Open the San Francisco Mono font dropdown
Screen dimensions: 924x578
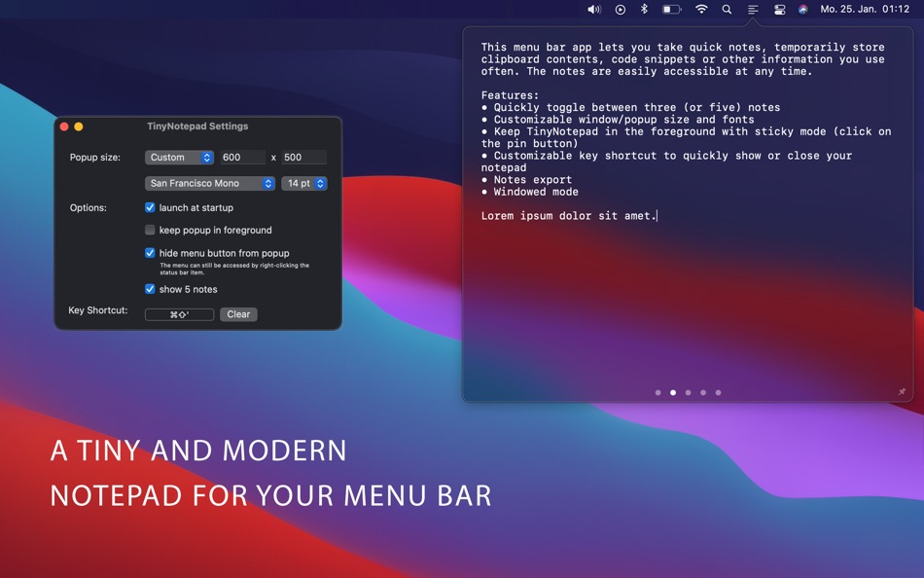coord(210,184)
